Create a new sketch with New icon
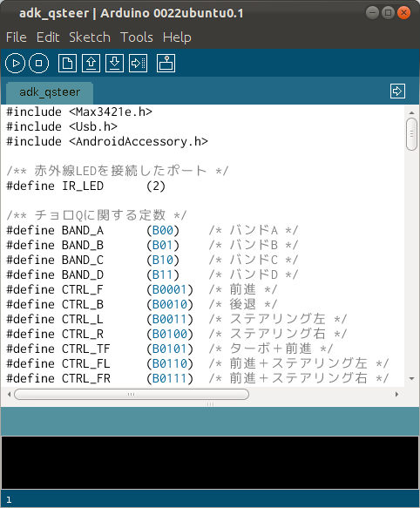The height and width of the screenshot is (508, 420). click(x=67, y=64)
